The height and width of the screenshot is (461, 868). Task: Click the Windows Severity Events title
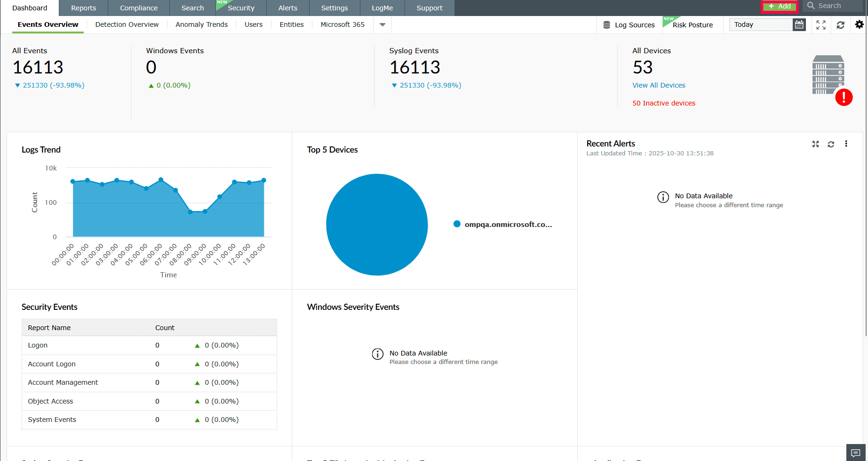pos(353,307)
